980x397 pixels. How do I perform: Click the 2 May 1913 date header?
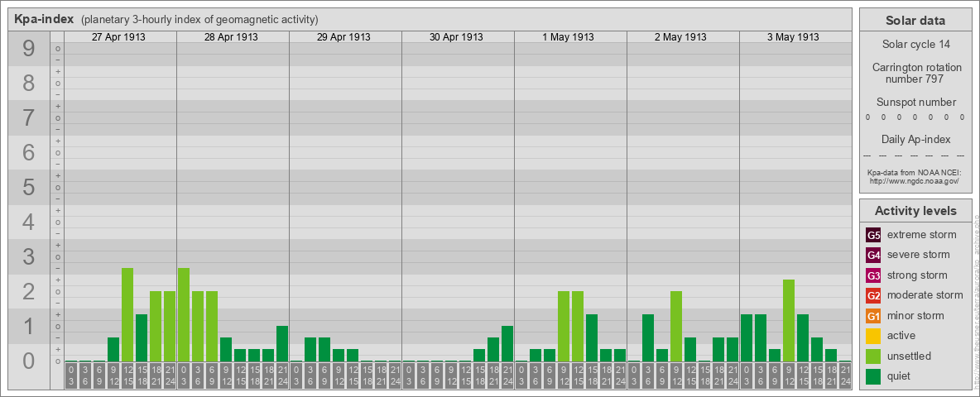click(x=680, y=37)
